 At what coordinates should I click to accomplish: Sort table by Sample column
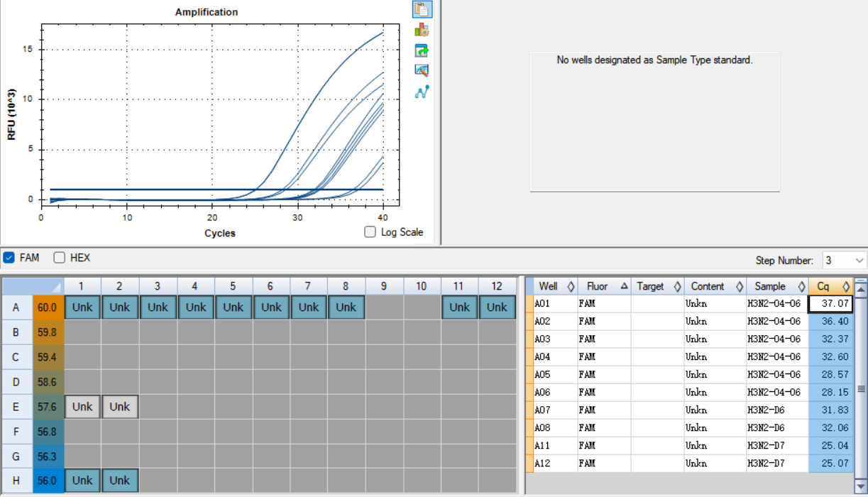(777, 286)
